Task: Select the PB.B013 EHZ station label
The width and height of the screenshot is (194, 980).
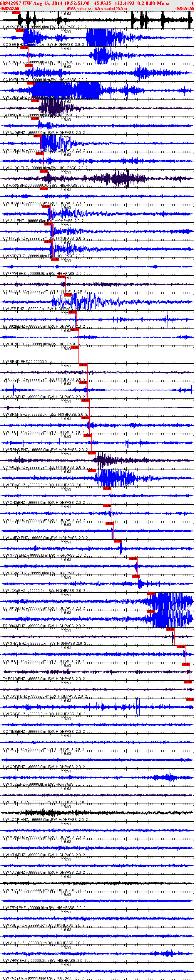Action: click(44, 608)
